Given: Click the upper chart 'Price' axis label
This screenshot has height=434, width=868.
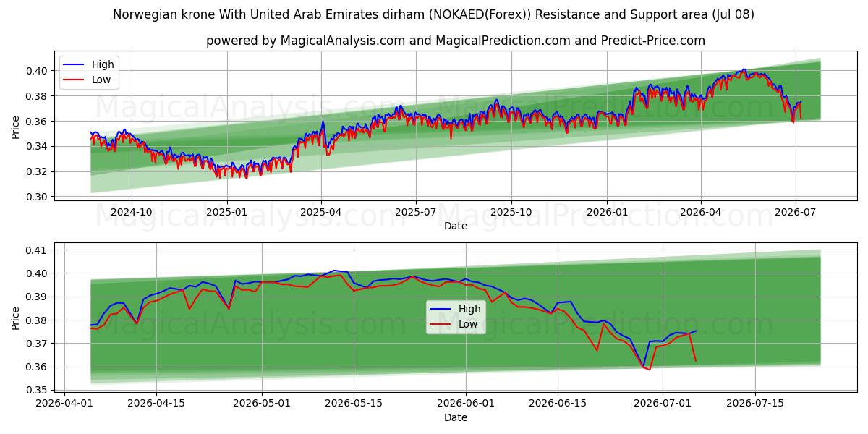Looking at the screenshot, I should pos(16,127).
